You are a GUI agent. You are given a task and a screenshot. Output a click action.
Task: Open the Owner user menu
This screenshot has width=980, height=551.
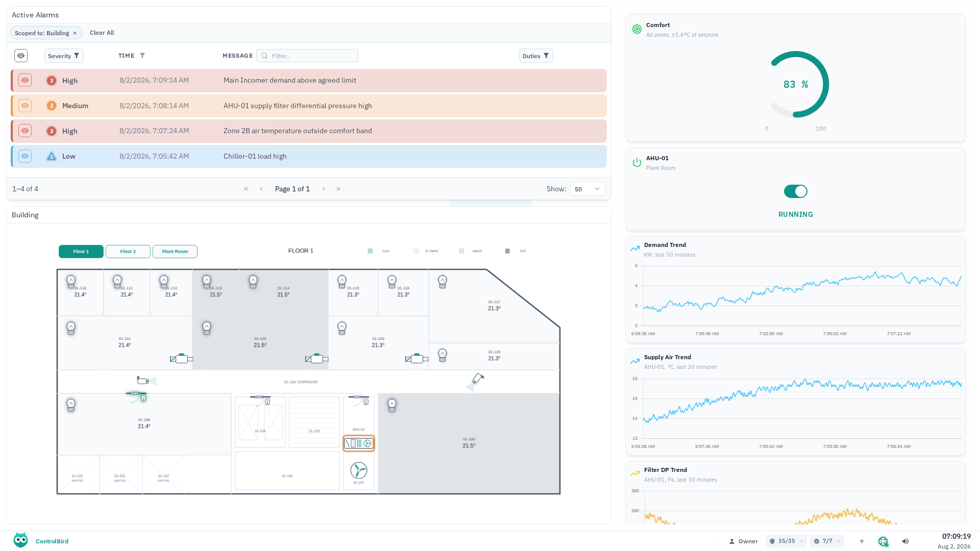(x=743, y=541)
